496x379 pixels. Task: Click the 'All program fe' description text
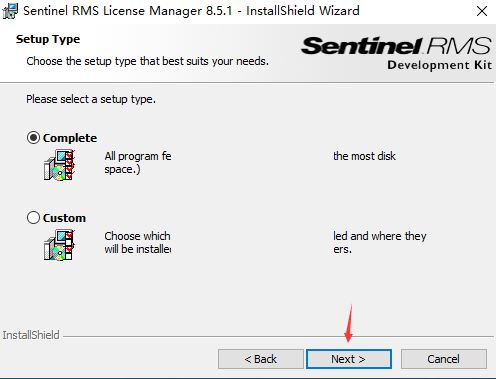[x=138, y=156]
